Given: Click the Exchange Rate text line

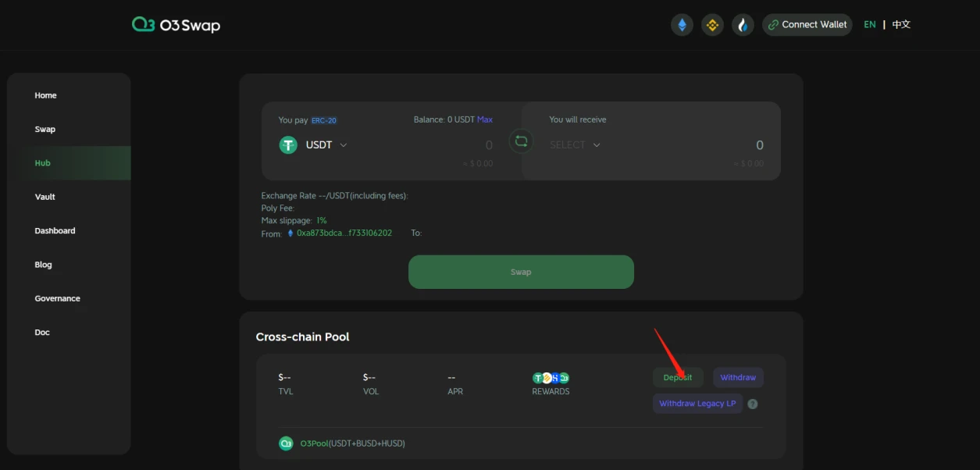Looking at the screenshot, I should (x=335, y=196).
